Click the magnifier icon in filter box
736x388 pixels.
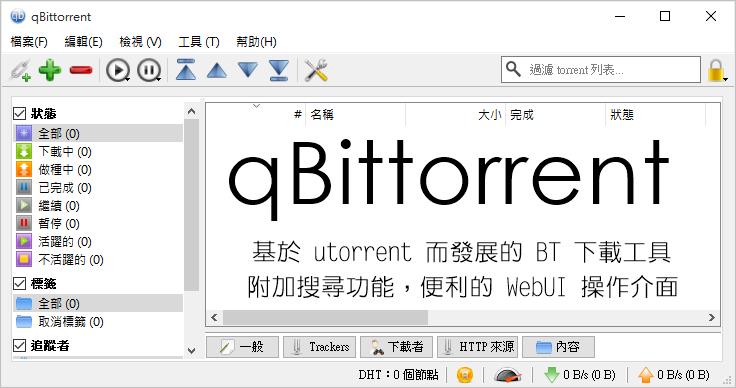pos(513,69)
